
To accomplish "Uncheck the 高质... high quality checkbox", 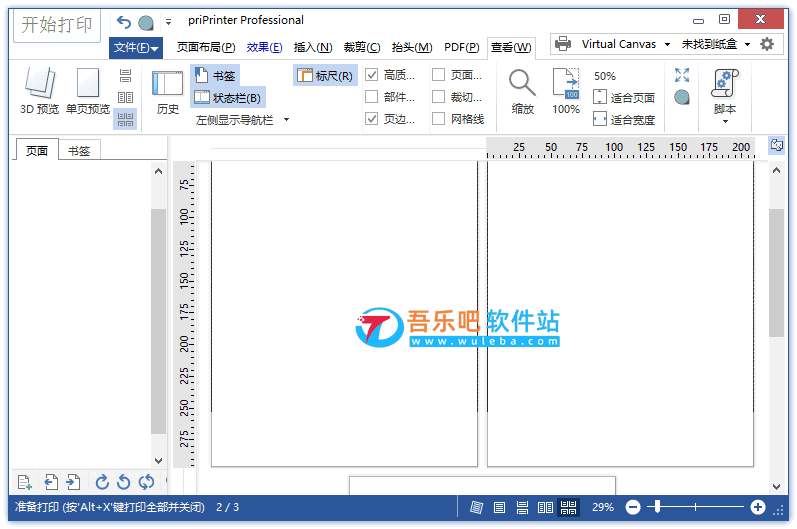I will coord(372,75).
